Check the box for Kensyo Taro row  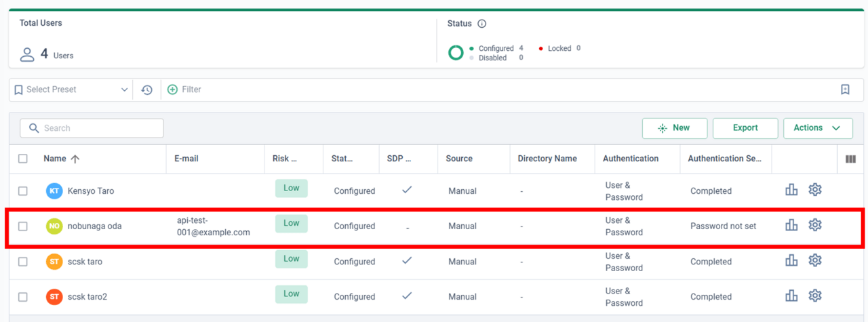click(x=23, y=191)
